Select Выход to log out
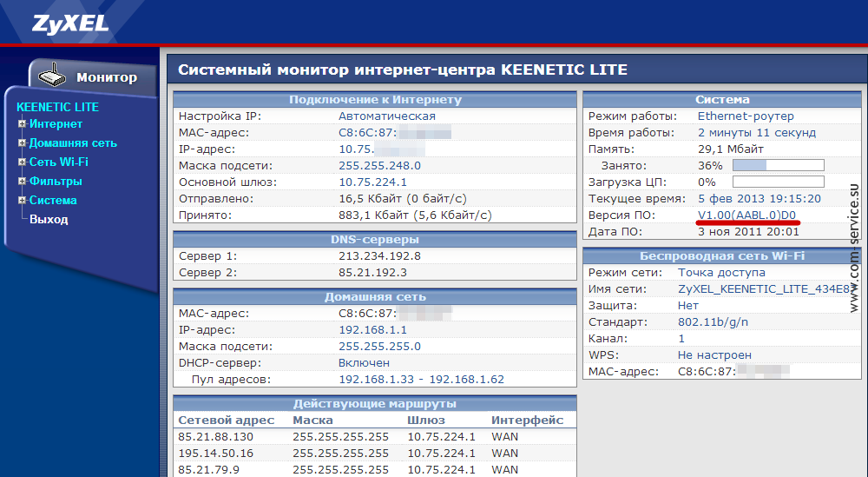 (49, 220)
